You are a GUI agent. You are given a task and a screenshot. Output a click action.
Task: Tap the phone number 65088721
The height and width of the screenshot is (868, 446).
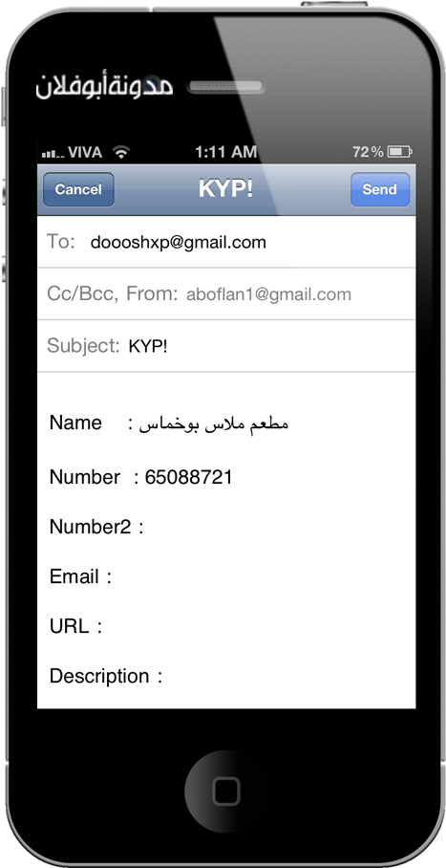[188, 477]
